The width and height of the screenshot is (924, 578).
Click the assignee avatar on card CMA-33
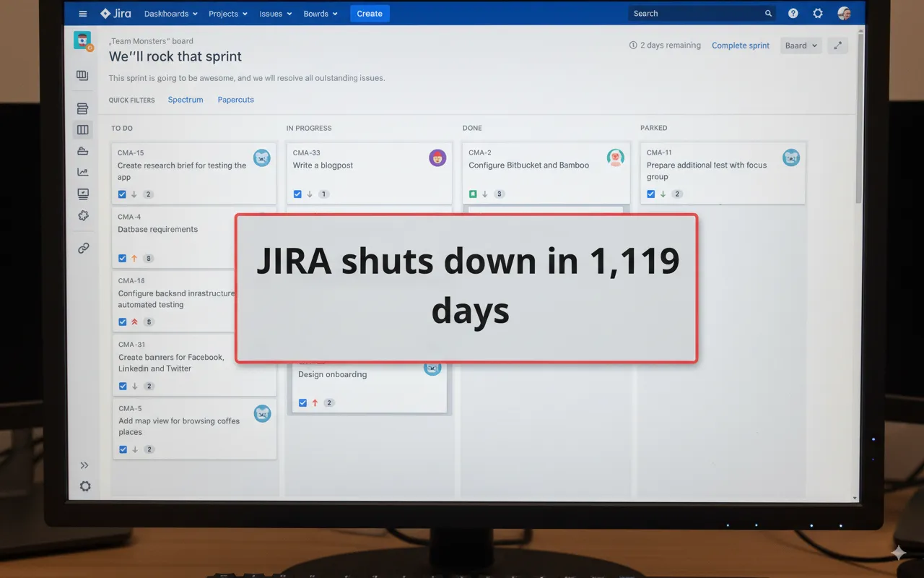437,158
